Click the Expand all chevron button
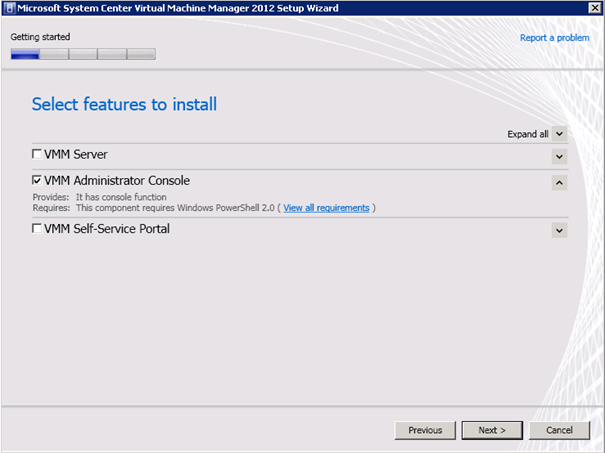This screenshot has height=453, width=605. click(x=559, y=134)
